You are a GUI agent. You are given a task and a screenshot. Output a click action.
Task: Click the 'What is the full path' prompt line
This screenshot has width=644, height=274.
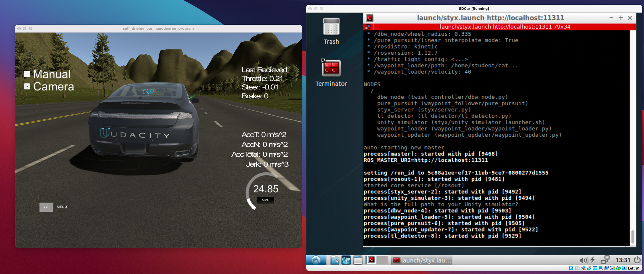[x=441, y=204]
